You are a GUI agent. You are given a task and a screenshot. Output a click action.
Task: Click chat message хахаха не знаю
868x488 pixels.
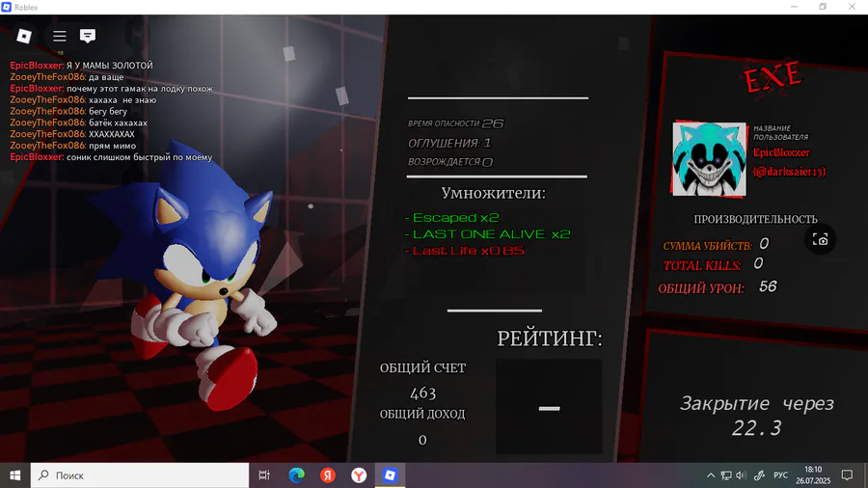pos(83,100)
